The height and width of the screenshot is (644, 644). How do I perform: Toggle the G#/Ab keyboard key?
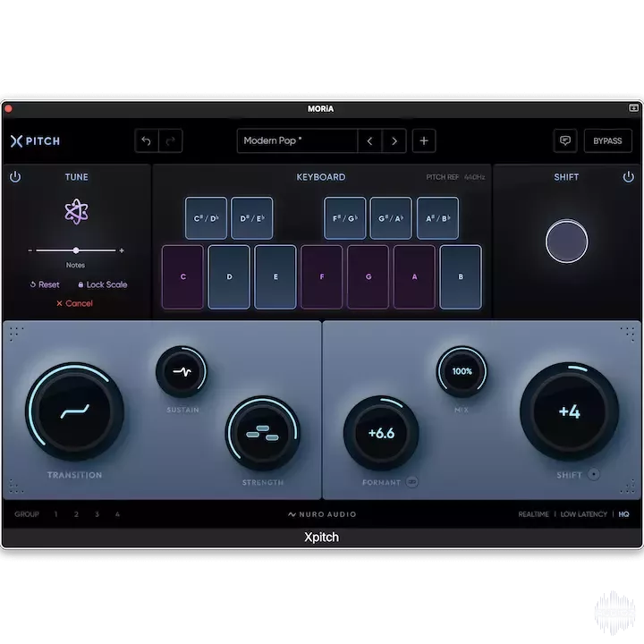pos(391,218)
